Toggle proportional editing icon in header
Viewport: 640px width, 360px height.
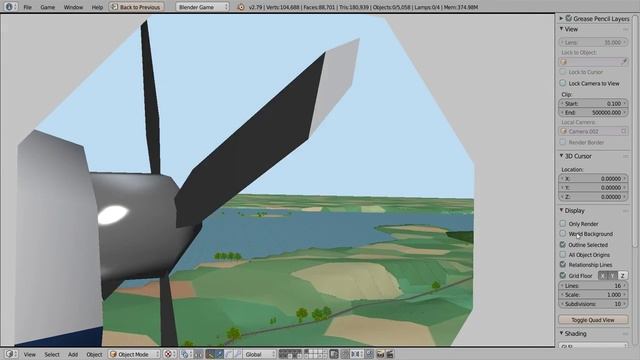pos(345,354)
